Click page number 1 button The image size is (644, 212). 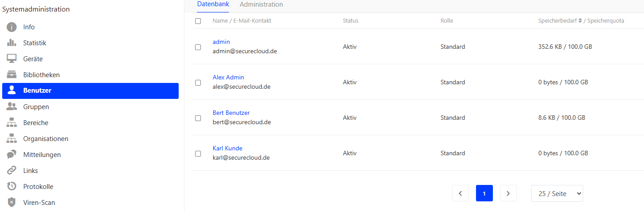pos(484,193)
